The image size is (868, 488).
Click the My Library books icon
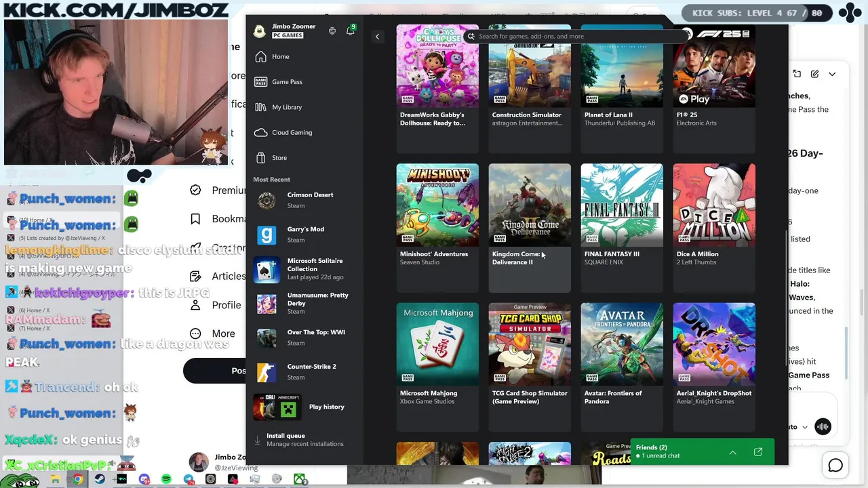(261, 107)
